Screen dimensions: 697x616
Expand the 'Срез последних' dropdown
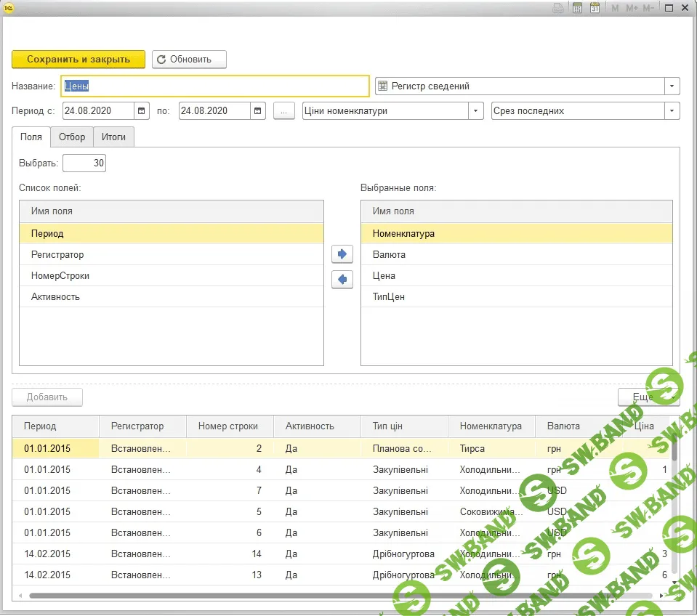click(x=672, y=111)
